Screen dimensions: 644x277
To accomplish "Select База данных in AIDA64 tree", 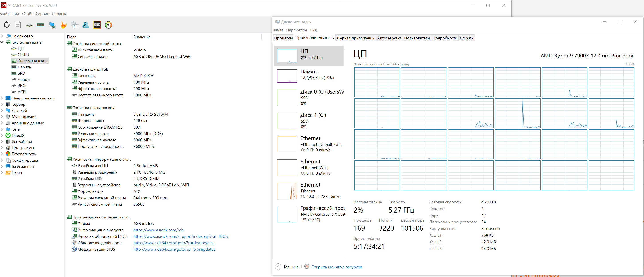I will pyautogui.click(x=23, y=166).
